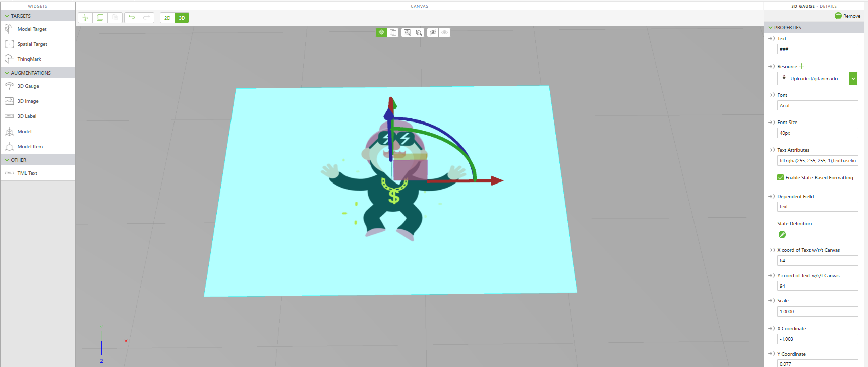This screenshot has height=367, width=868.
Task: Click binding arrow icon next to Scale
Action: (771, 300)
